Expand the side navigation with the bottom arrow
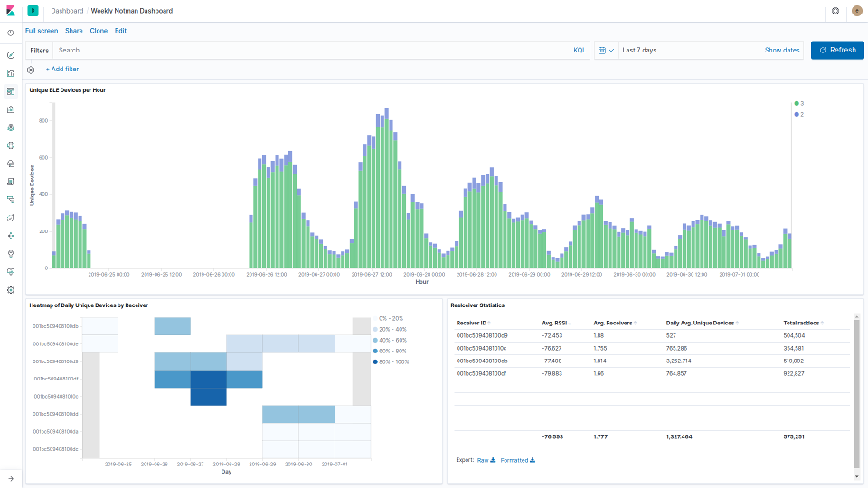This screenshot has height=488, width=868. (x=11, y=478)
